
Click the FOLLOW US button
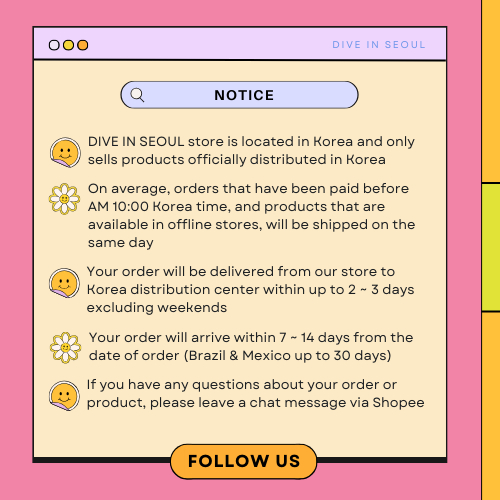tap(244, 461)
